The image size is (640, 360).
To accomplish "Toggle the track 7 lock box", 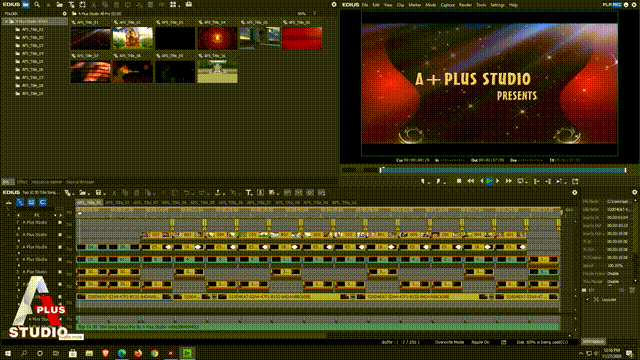I will click(60, 222).
